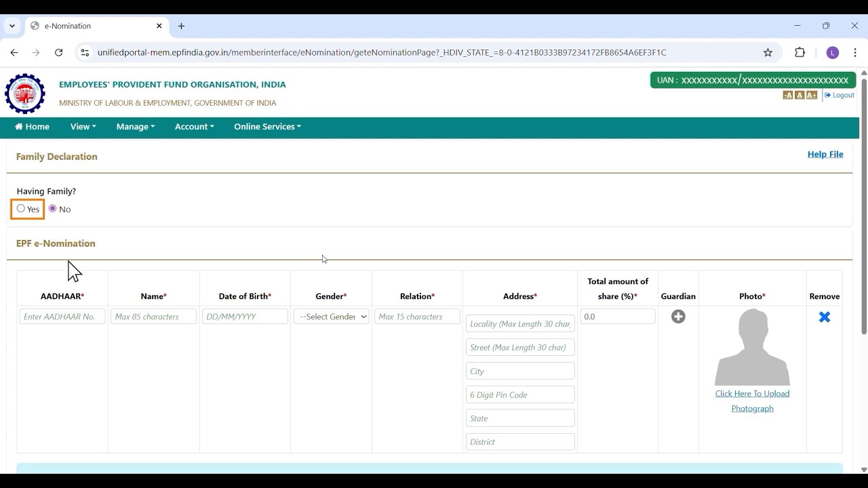The height and width of the screenshot is (488, 868).
Task: Go to the Home menu item
Action: pos(32,127)
